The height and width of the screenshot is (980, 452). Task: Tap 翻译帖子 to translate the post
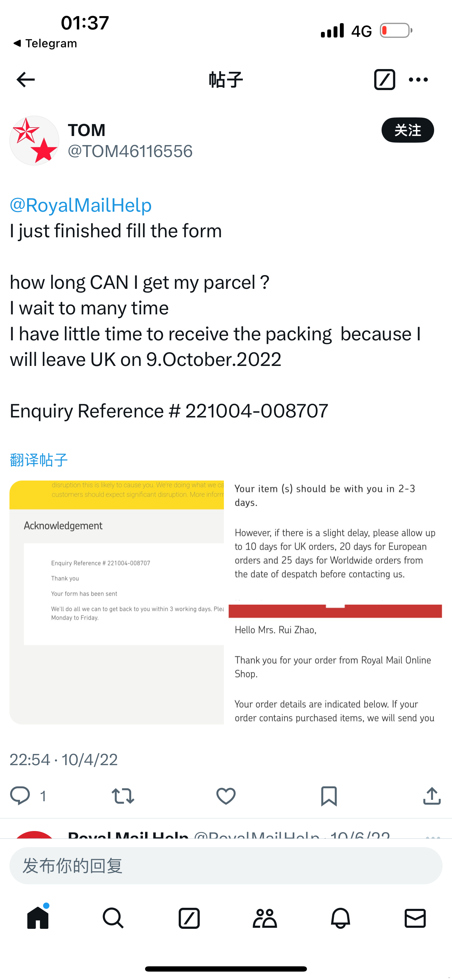coord(39,460)
